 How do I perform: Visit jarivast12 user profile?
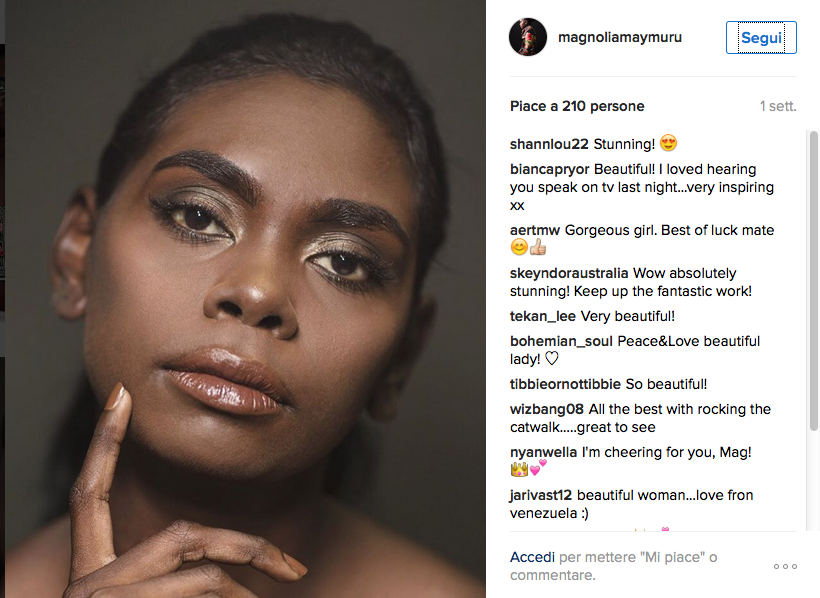[x=541, y=495]
